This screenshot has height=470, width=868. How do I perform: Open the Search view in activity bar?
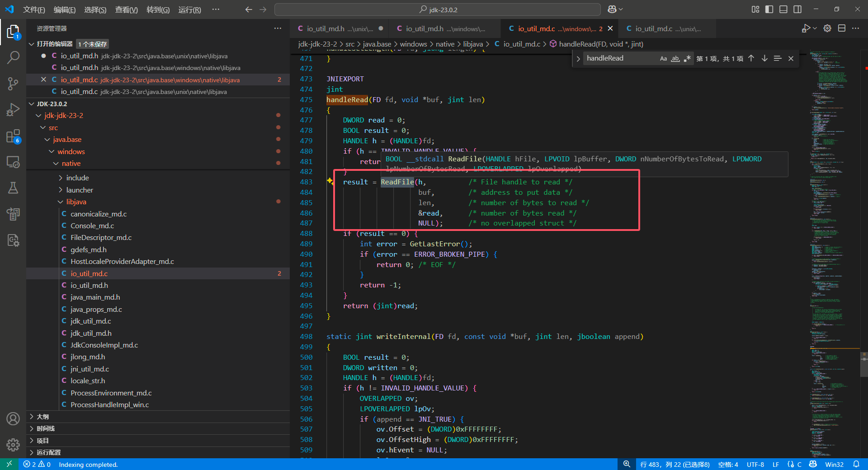point(13,57)
